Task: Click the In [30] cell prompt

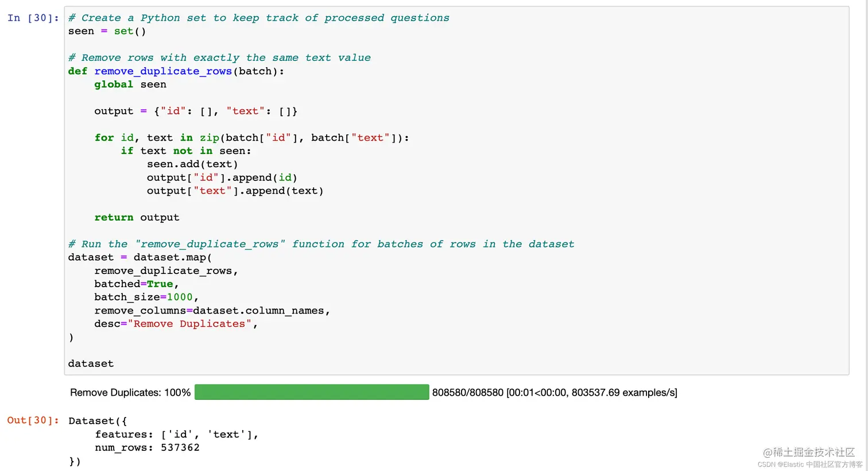Action: [x=33, y=18]
